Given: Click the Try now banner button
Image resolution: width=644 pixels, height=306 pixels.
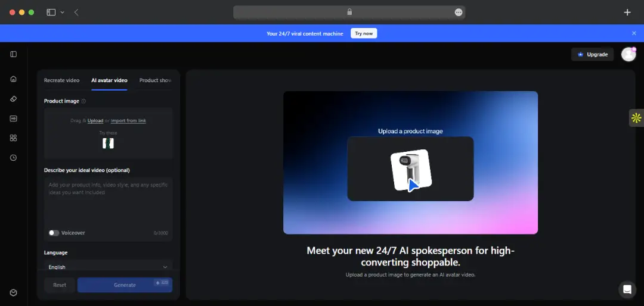Looking at the screenshot, I should (364, 33).
